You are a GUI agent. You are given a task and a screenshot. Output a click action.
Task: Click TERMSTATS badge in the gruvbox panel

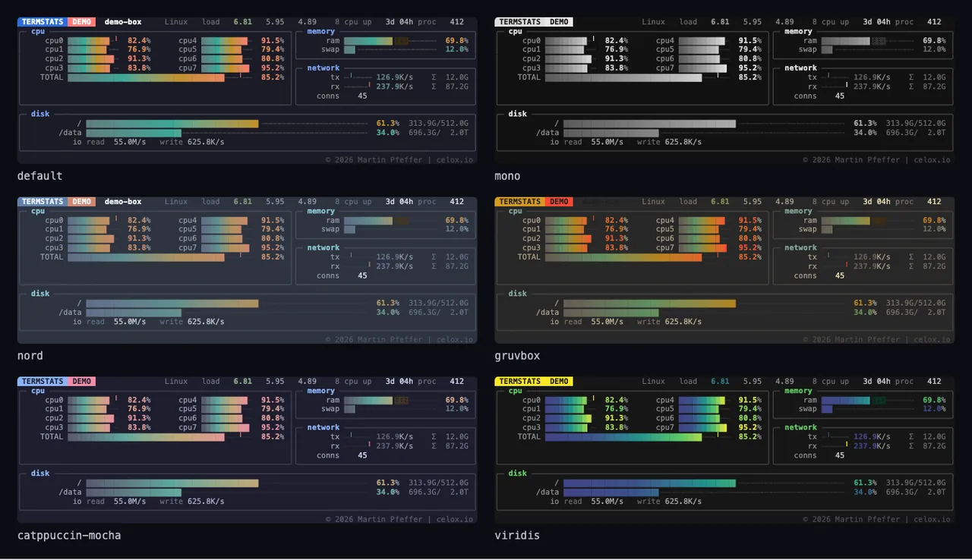(520, 202)
